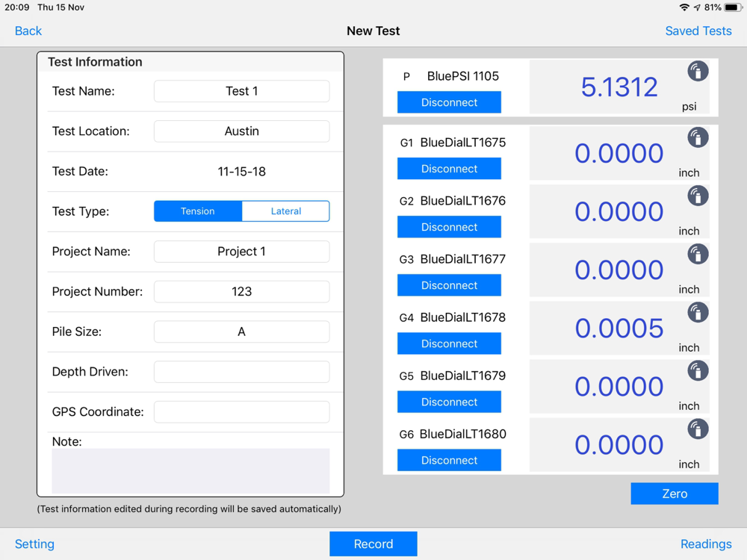Open the Readings page
Screen dimensions: 747x560
tap(706, 544)
